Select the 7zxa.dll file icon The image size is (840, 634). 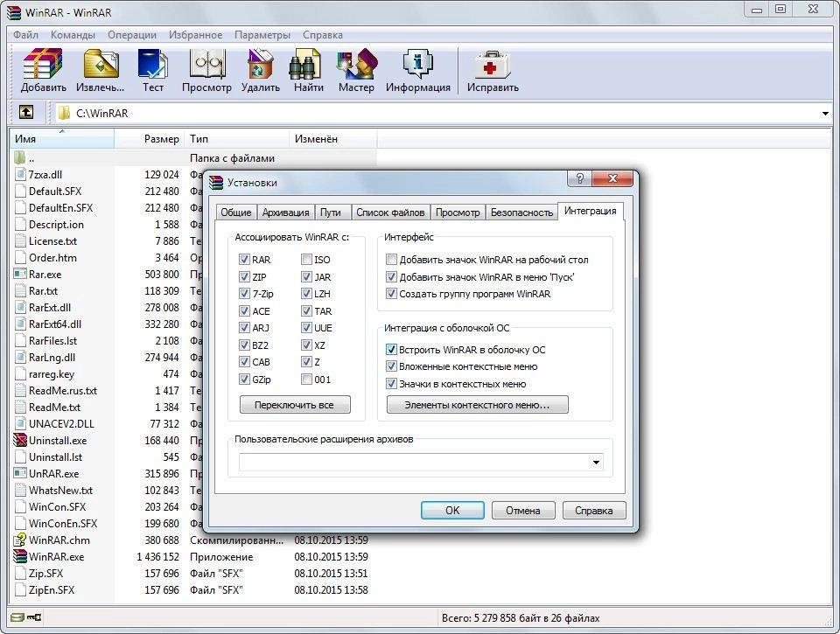click(20, 175)
